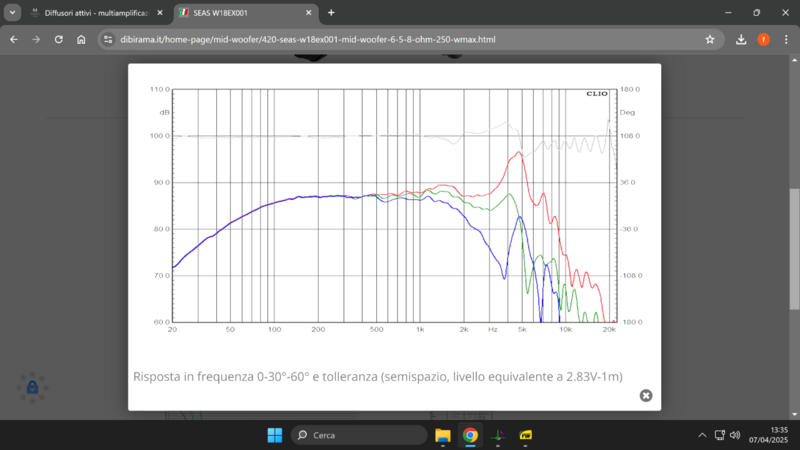Click the dibirama.it URL address bar

tap(400, 39)
